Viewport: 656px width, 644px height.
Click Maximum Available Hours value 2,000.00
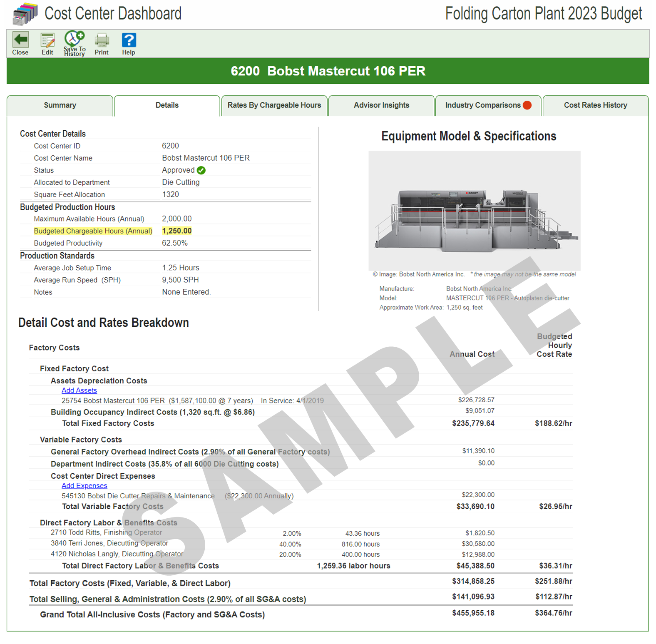pyautogui.click(x=177, y=219)
